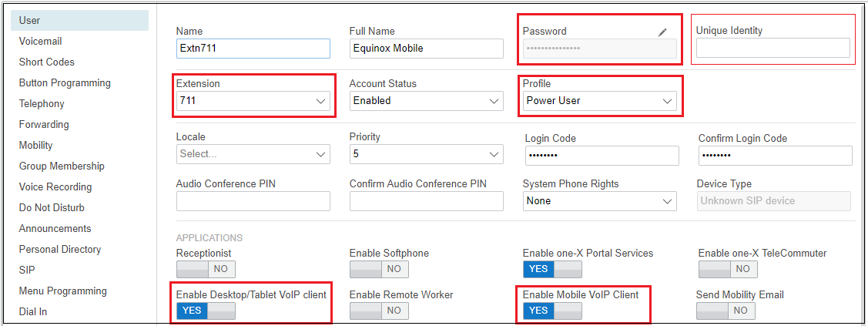Click the Full Name text field

(426, 48)
